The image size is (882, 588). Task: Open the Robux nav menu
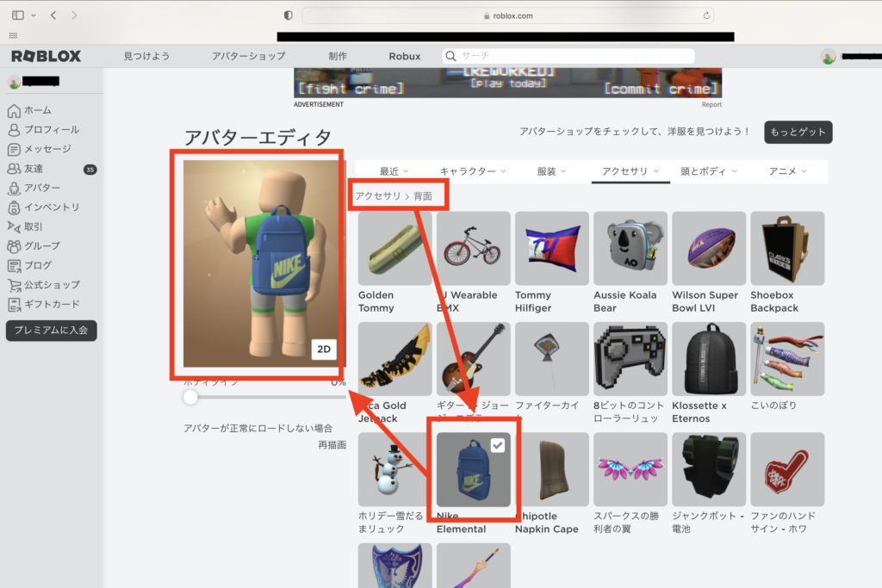coord(405,56)
